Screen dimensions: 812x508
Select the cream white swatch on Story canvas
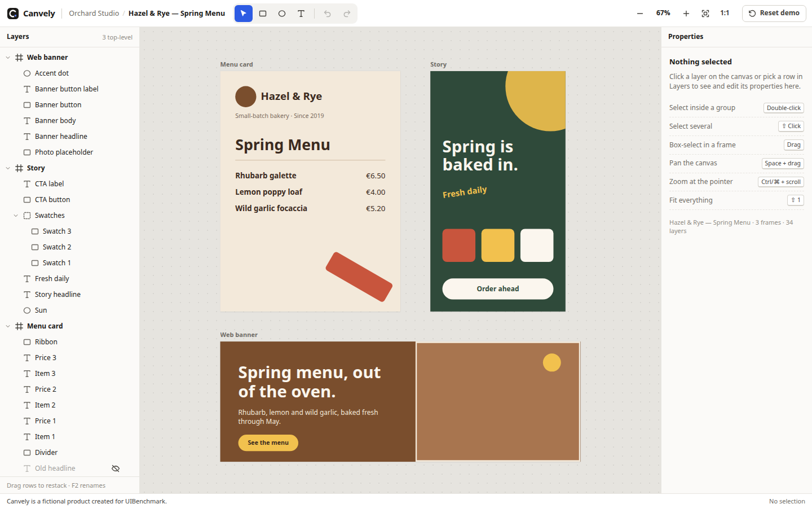click(537, 246)
